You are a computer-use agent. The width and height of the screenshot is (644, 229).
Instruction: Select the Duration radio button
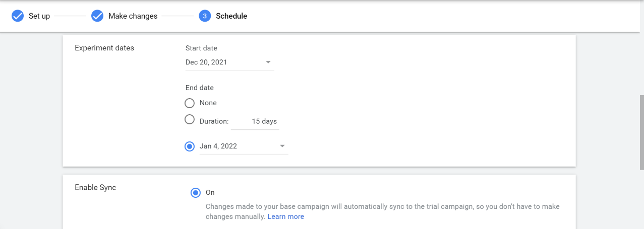point(190,120)
